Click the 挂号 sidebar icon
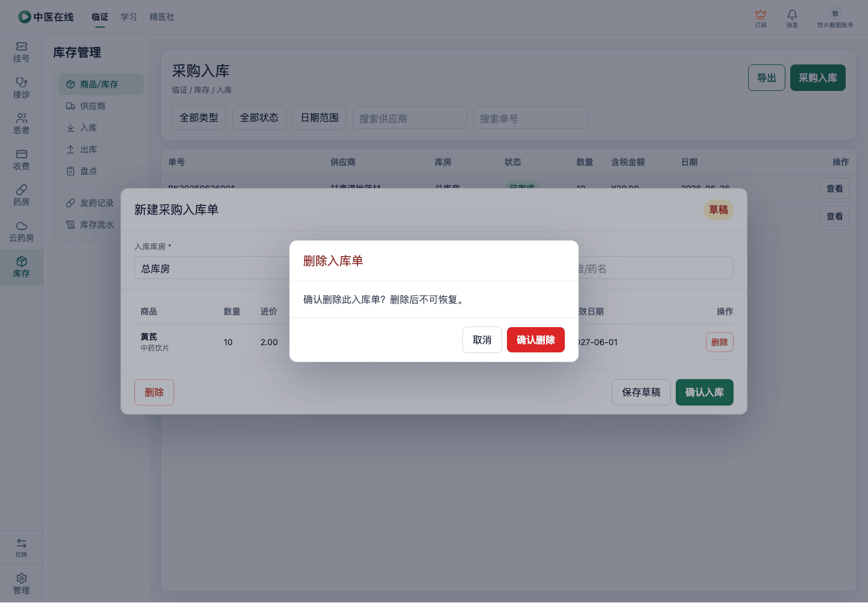868x603 pixels. tap(21, 52)
